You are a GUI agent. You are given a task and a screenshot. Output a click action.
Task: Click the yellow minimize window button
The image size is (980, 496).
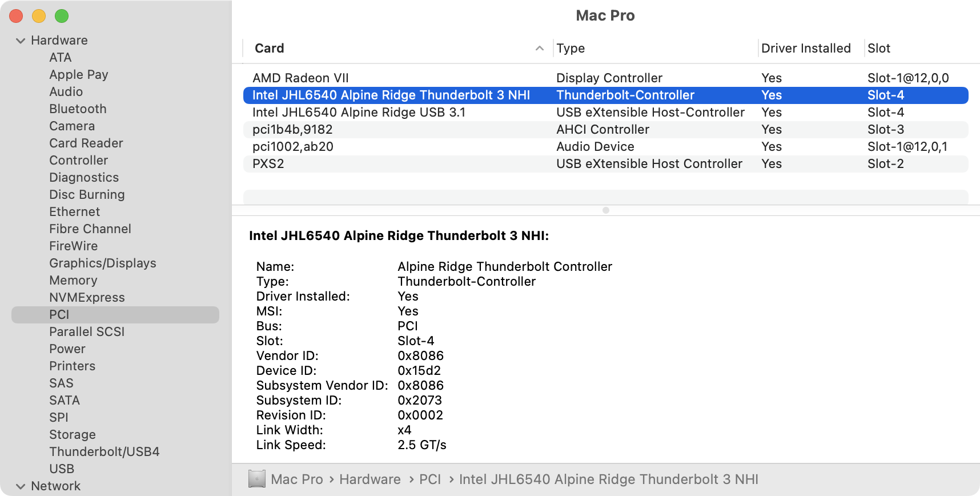(39, 16)
